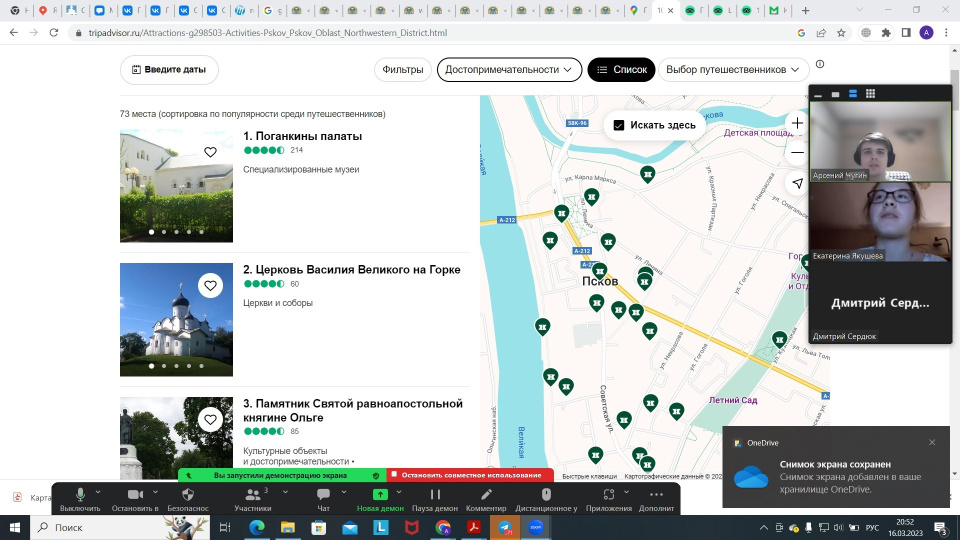
Task: Open Zoom Participants panel
Action: click(252, 495)
